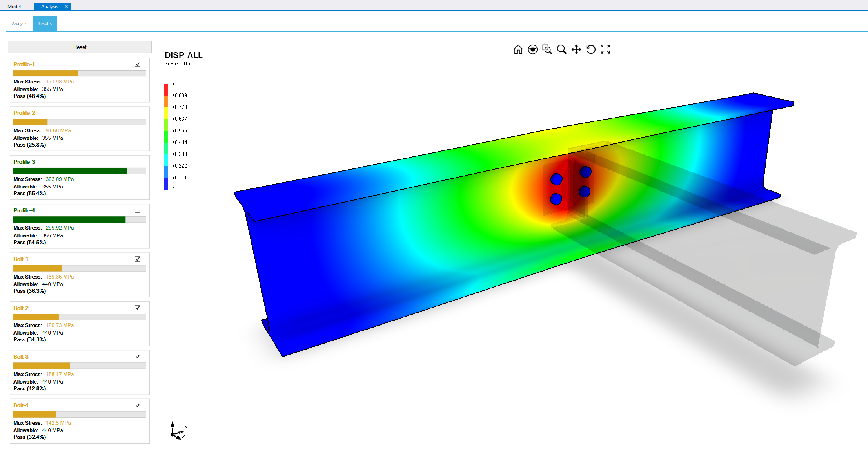Click the fit-to-screen expand icon
This screenshot has height=451, width=868.
[x=605, y=49]
